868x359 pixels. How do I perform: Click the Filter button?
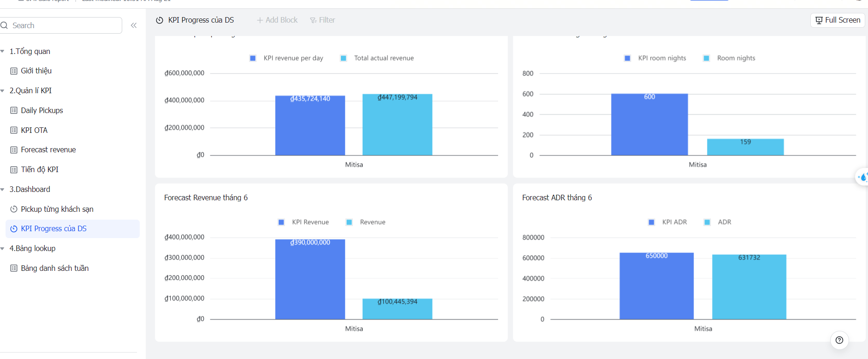pos(323,20)
